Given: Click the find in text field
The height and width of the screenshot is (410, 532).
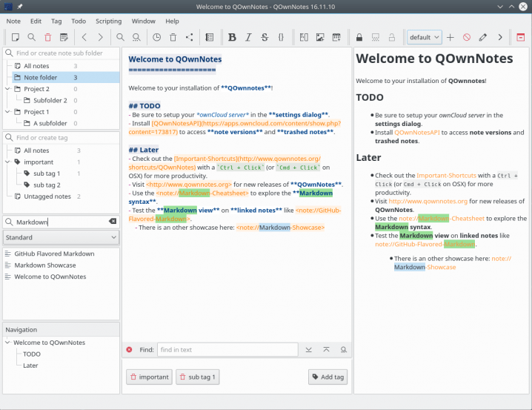Looking at the screenshot, I should point(227,350).
